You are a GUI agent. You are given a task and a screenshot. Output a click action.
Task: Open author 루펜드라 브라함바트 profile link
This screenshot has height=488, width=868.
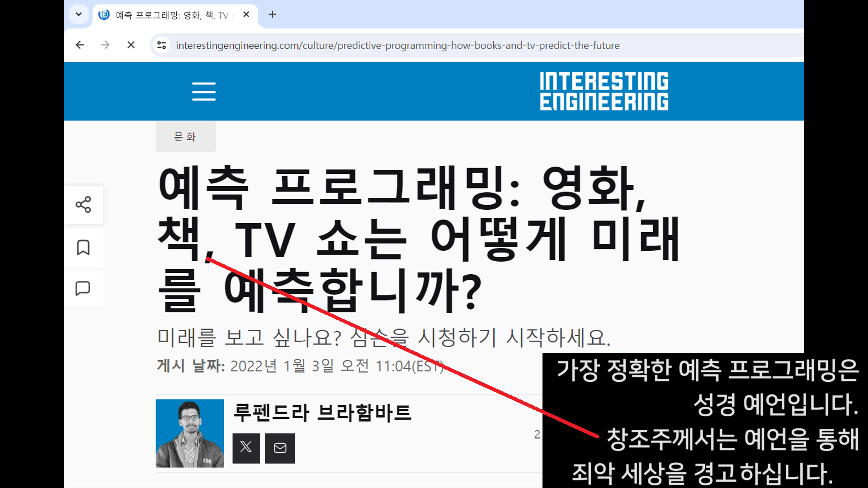tap(322, 413)
